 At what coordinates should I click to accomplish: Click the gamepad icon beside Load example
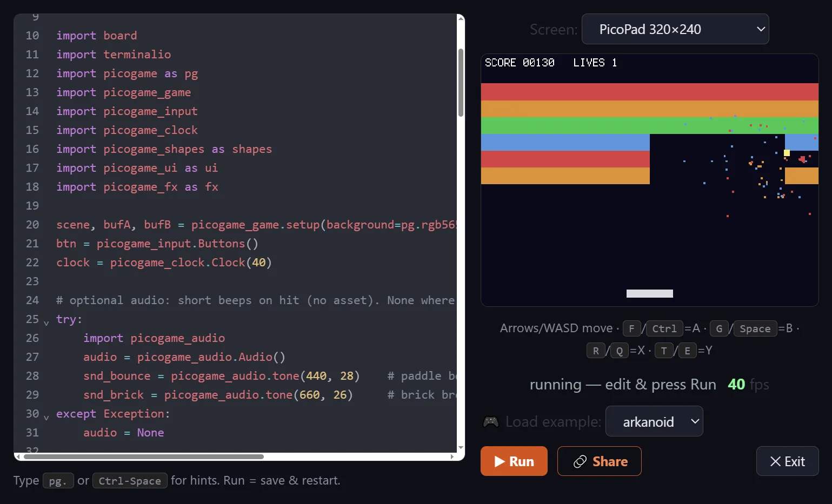point(491,421)
